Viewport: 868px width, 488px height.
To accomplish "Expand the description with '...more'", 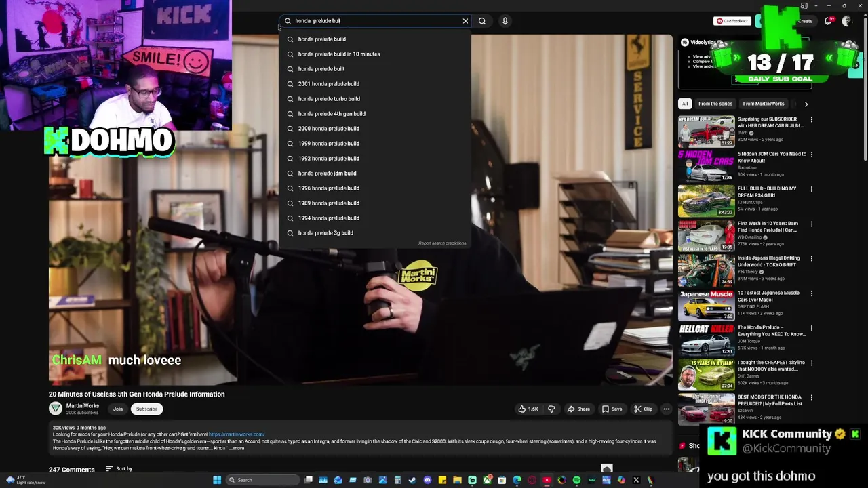I will tap(236, 448).
